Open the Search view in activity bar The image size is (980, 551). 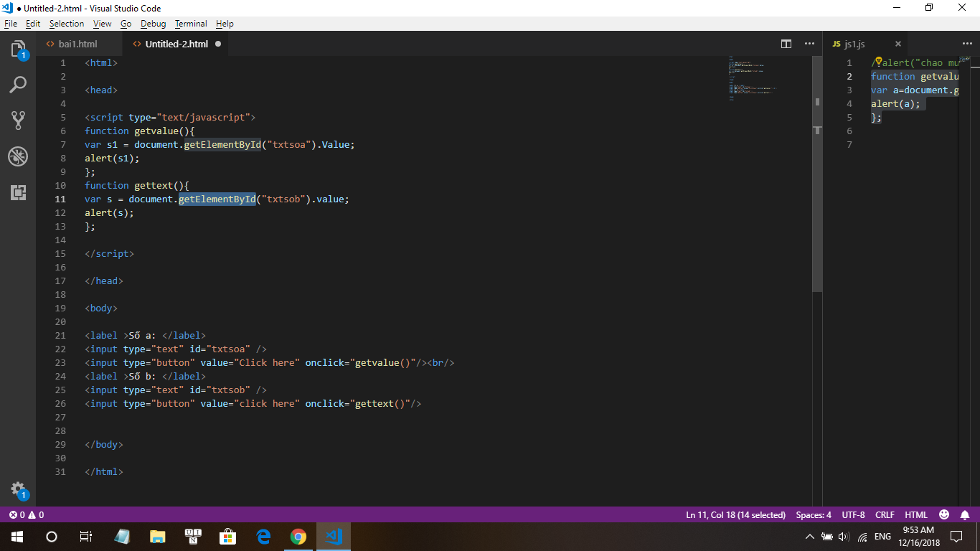[18, 85]
